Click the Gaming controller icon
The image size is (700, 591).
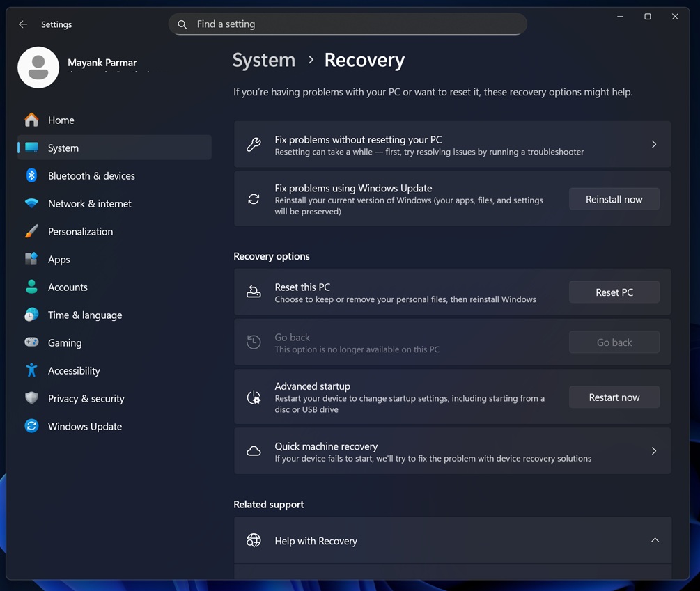(31, 342)
